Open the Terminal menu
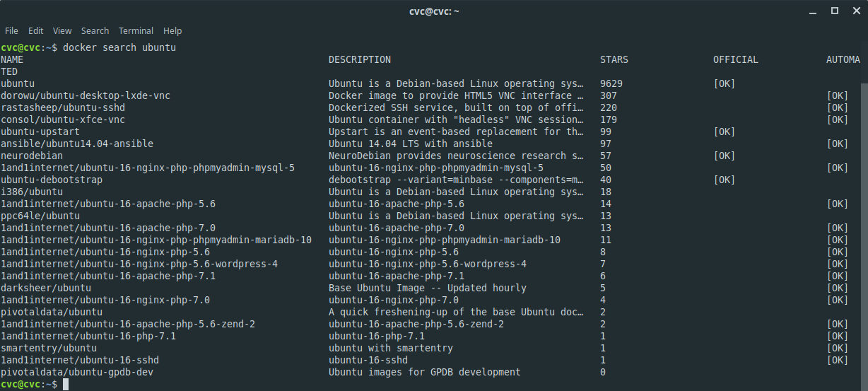The height and width of the screenshot is (391, 868). coord(136,31)
